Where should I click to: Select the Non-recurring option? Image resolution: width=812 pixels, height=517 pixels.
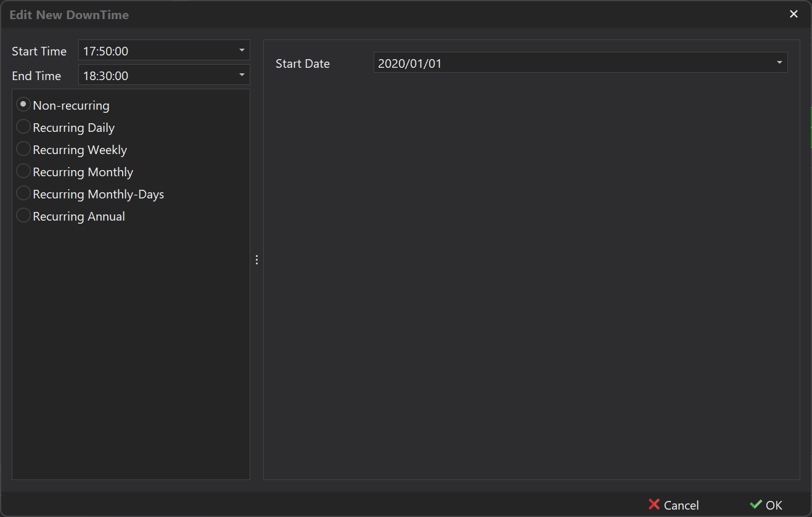click(x=23, y=104)
